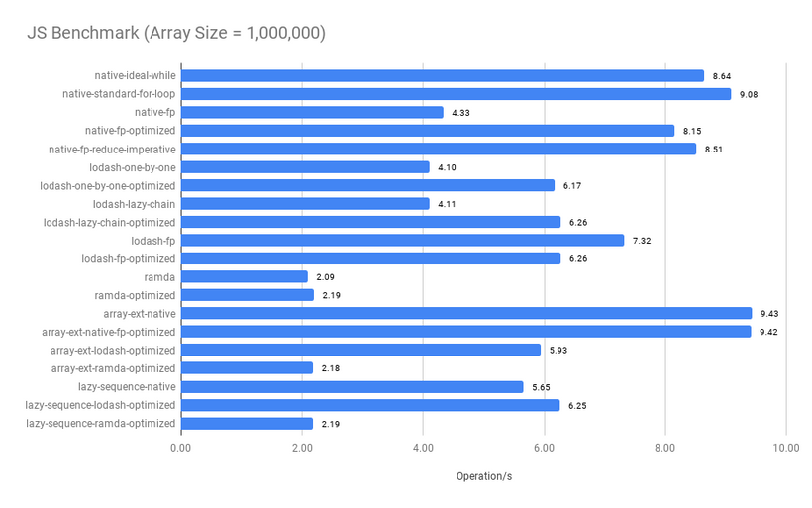This screenshot has width=812, height=508.
Task: Click the array-ext-ramda-optimized label
Action: (113, 368)
